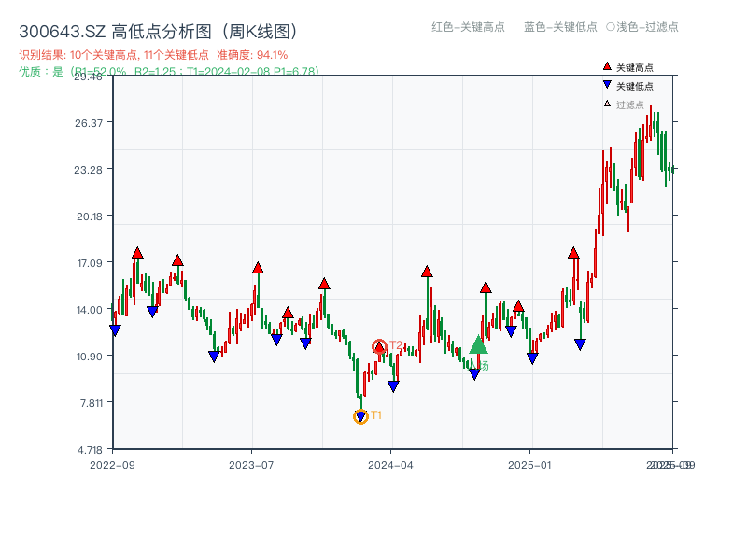This screenshot has height=560, width=747.
Task: Click the blue low triangle near 11.7 in autumn 2023
Action: pyautogui.click(x=306, y=343)
